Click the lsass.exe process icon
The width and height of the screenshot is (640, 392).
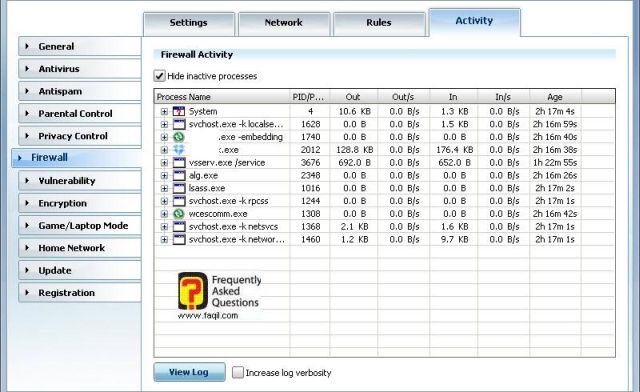tap(179, 188)
